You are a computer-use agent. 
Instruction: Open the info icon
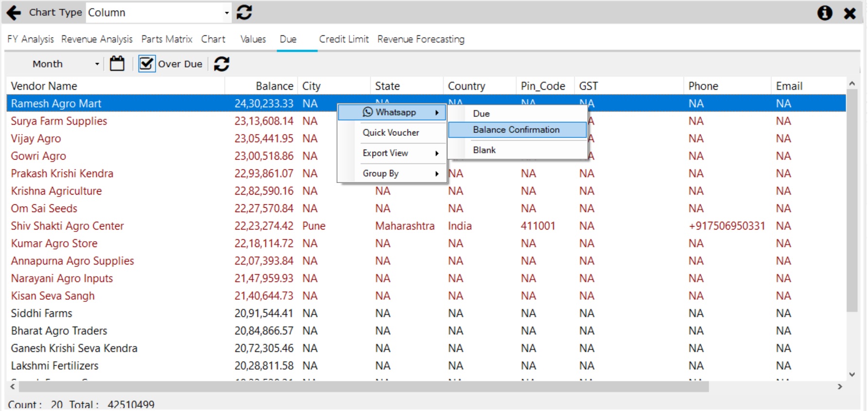(x=825, y=13)
